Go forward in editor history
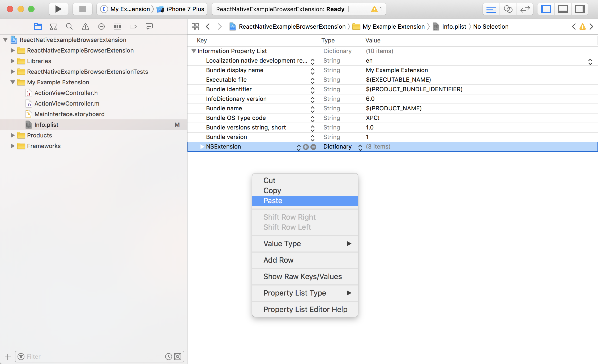The image size is (598, 364). coord(220,27)
